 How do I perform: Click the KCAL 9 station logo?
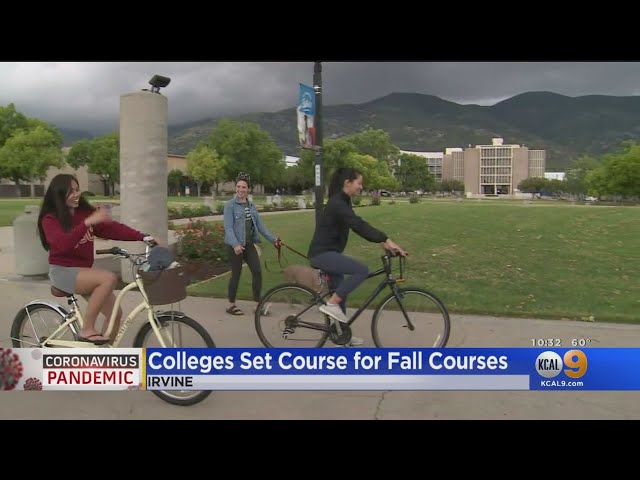[561, 364]
